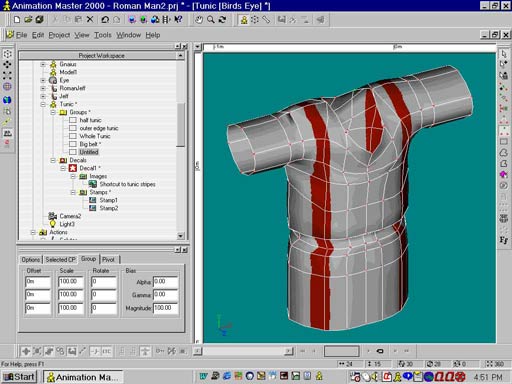The width and height of the screenshot is (512, 384).
Task: Select Camera2 in the project tree
Action: 70,216
